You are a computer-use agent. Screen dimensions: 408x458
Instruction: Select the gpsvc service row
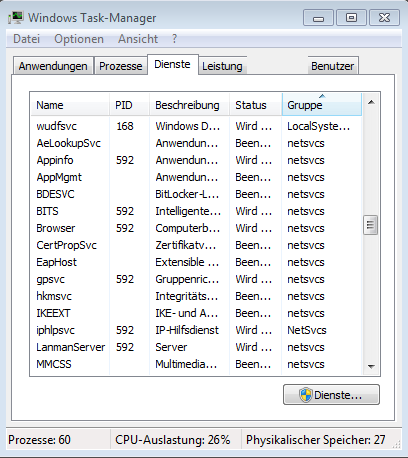tap(196, 279)
